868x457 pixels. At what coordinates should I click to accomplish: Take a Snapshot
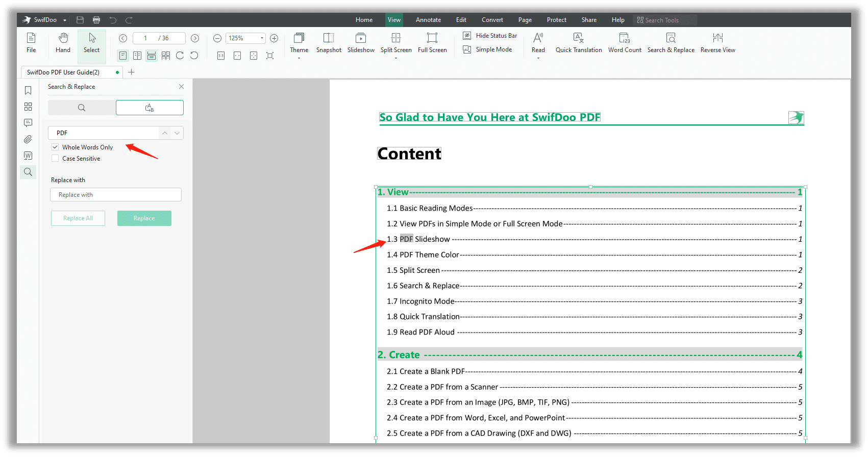pyautogui.click(x=329, y=43)
